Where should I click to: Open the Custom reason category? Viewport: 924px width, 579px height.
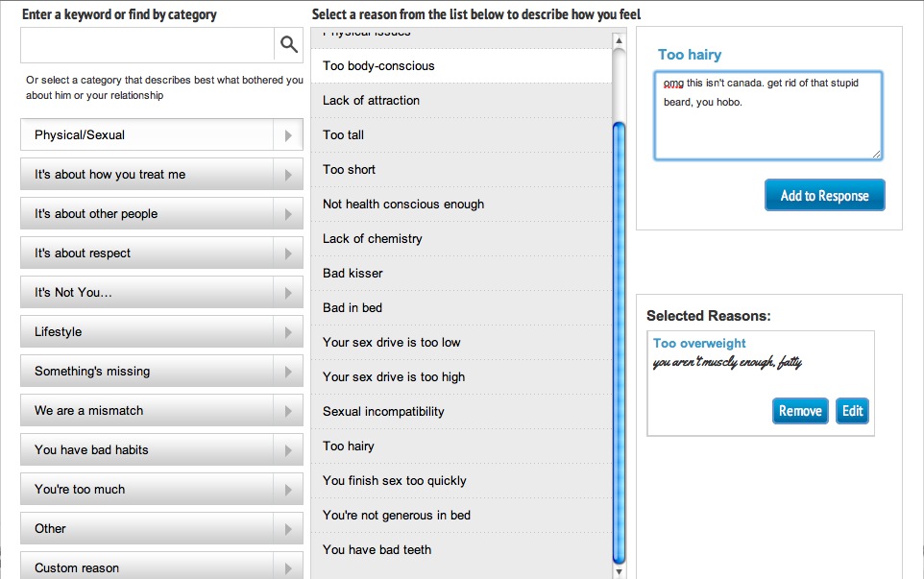(x=161, y=566)
